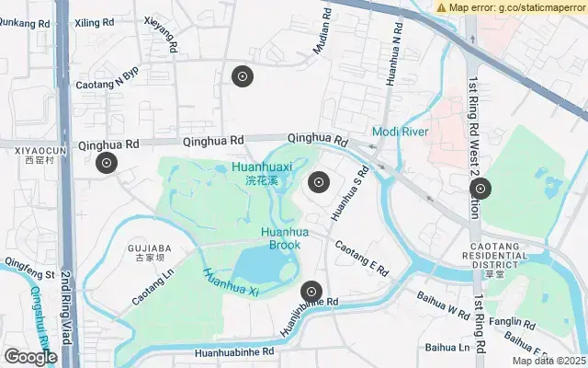Click the Huanhuaxi park label
The width and height of the screenshot is (588, 368).
(x=262, y=173)
